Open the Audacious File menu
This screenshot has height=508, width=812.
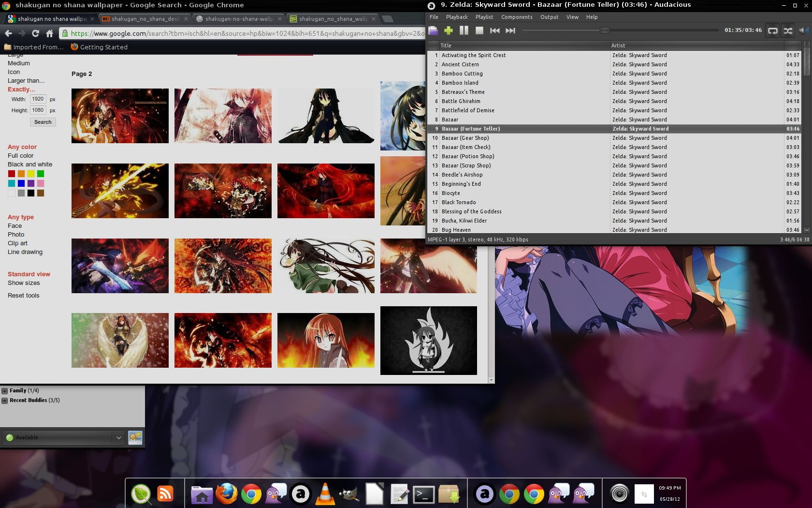click(434, 17)
